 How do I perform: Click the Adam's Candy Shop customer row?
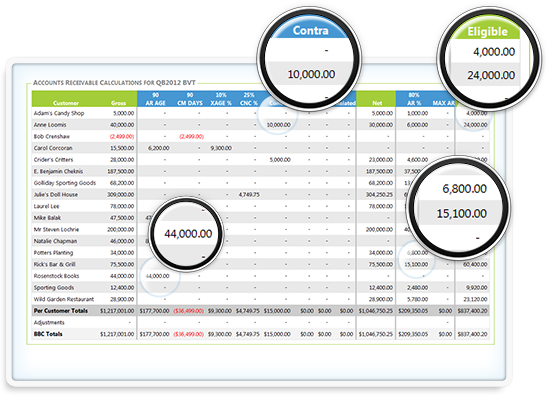tap(260, 113)
